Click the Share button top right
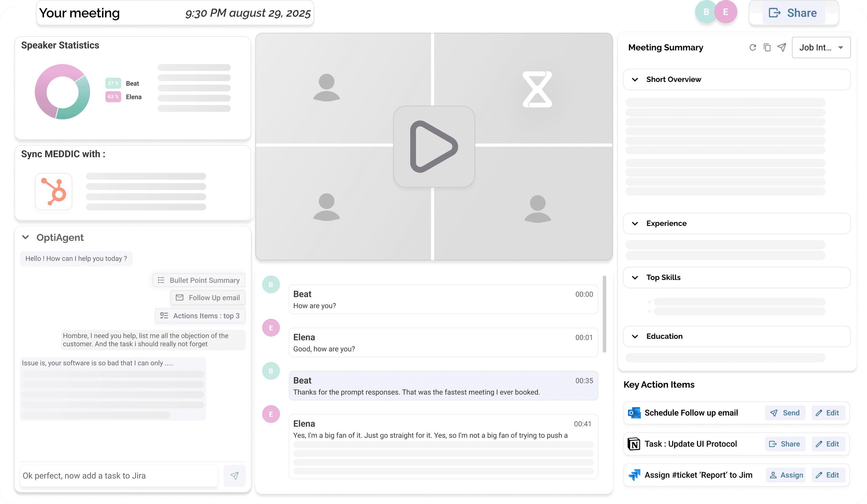This screenshot has height=504, width=867. (x=793, y=13)
